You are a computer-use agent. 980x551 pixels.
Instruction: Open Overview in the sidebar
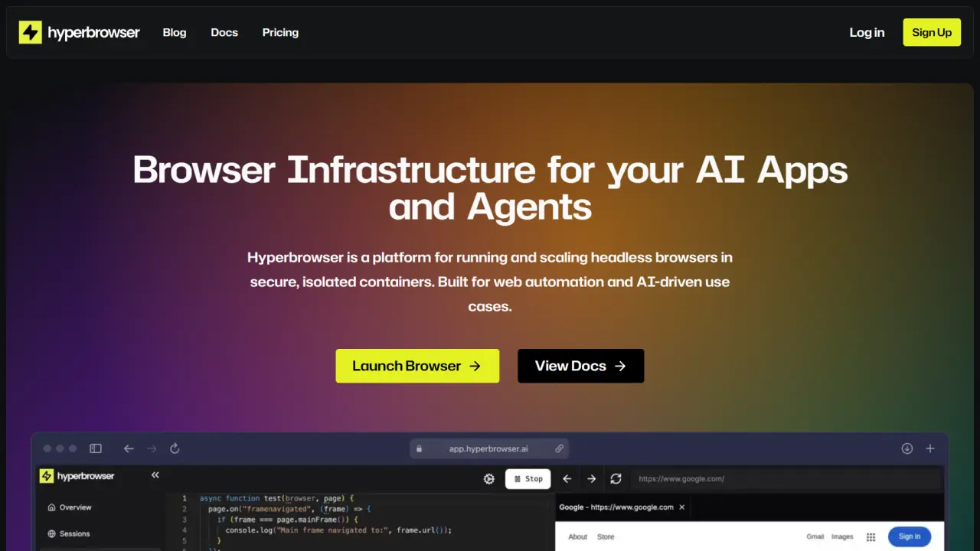pyautogui.click(x=69, y=507)
